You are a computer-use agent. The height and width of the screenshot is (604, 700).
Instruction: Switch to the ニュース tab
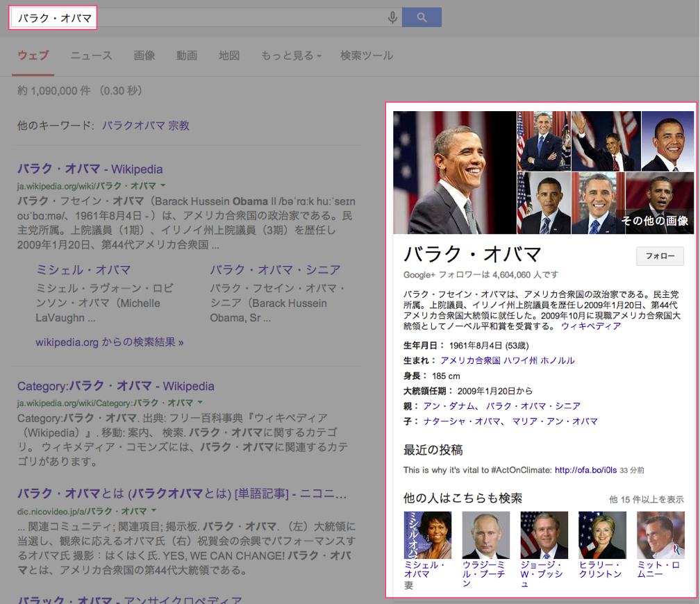[91, 56]
